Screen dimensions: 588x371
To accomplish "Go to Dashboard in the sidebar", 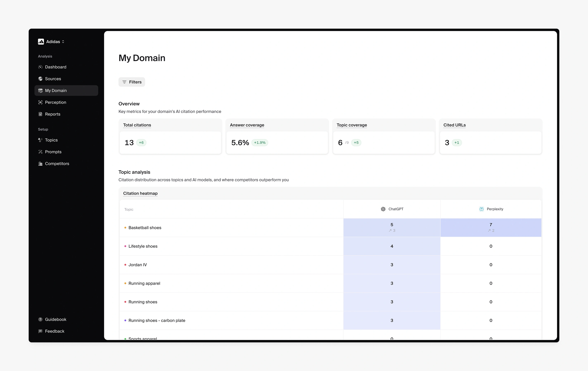I will click(66, 67).
